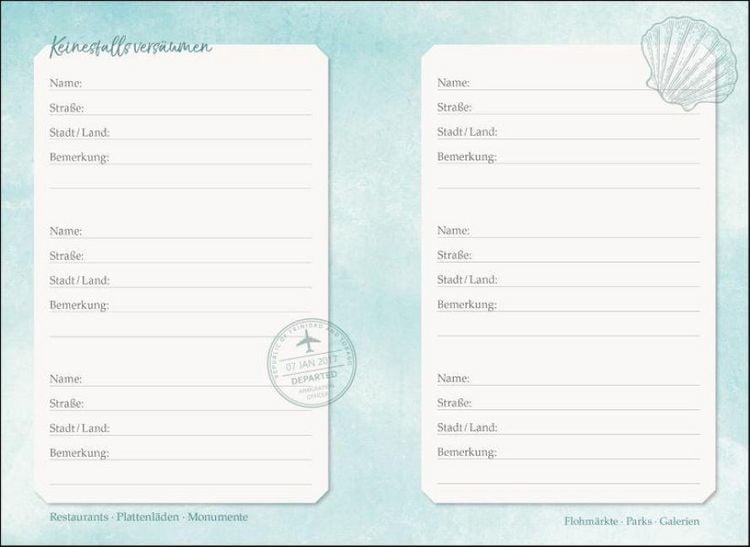Select the word 'Plattenläden' in the footer
The image size is (750, 547).
[x=148, y=517]
